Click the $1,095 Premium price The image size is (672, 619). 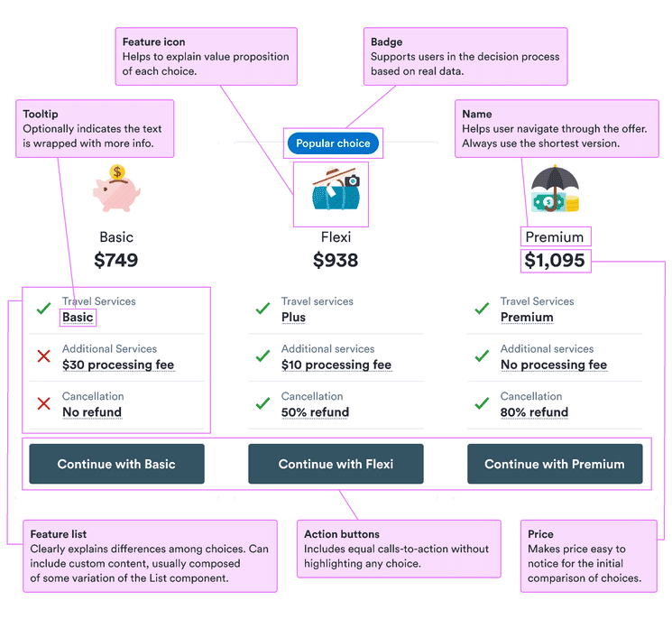click(555, 261)
